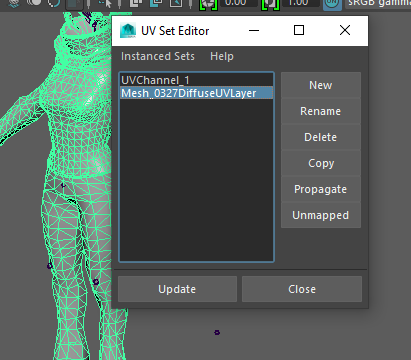411x360 pixels.
Task: Click the Unmapped button
Action: (321, 215)
